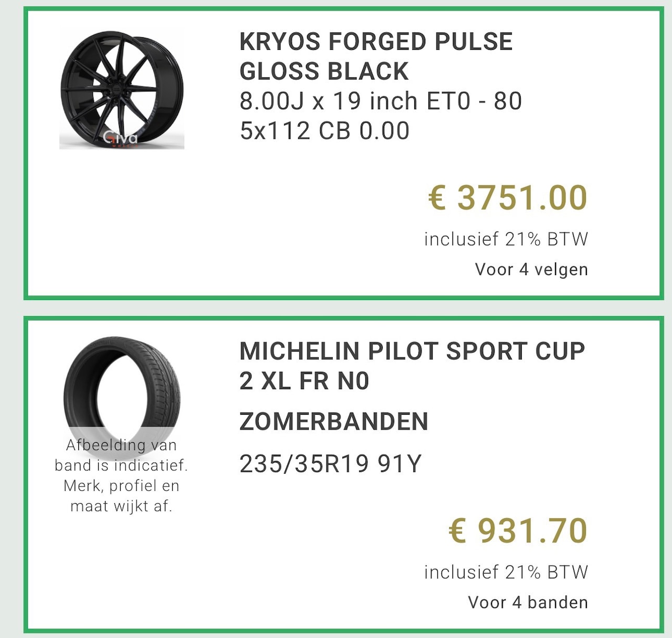Click the 2 XL FR N0 title line

(304, 381)
